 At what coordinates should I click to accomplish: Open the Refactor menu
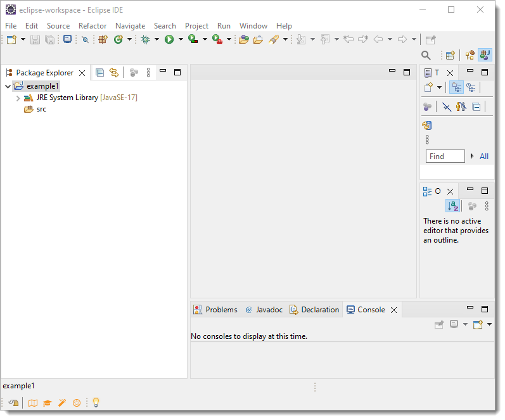point(93,26)
